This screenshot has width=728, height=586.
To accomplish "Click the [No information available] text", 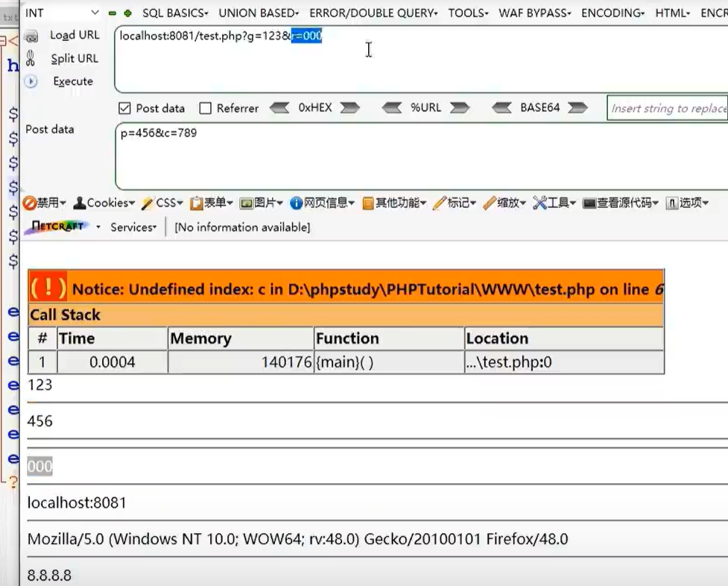I will pos(242,227).
